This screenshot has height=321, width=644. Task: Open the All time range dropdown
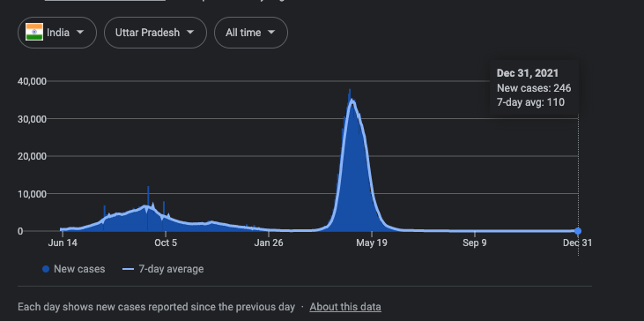coord(251,33)
